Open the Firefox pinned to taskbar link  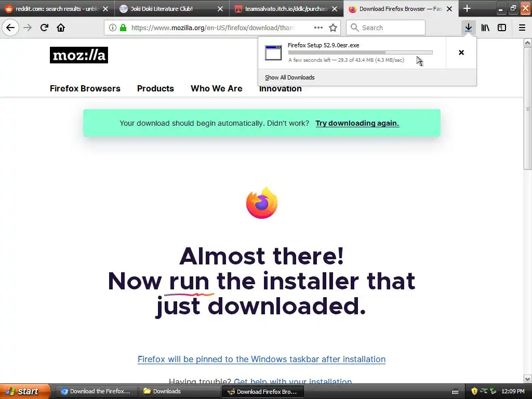(261, 360)
